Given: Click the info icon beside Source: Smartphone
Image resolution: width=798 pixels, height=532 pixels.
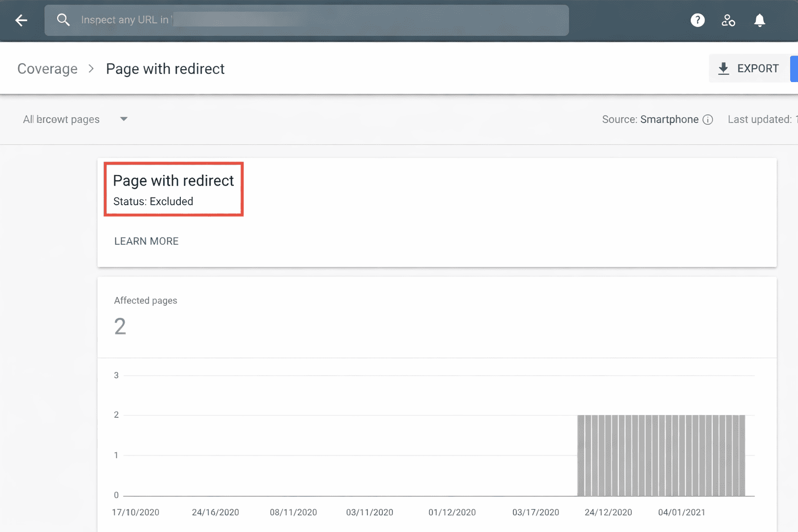Looking at the screenshot, I should [709, 119].
